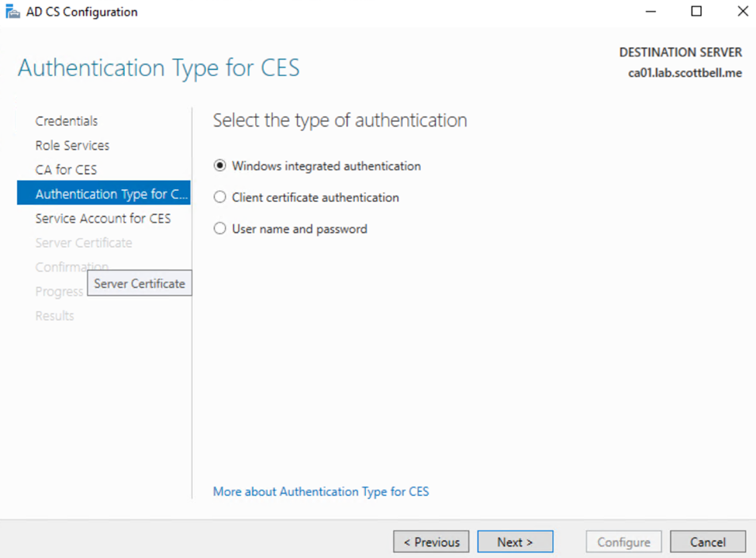Click the Results step in sidebar
This screenshot has width=756, height=558.
pos(54,316)
